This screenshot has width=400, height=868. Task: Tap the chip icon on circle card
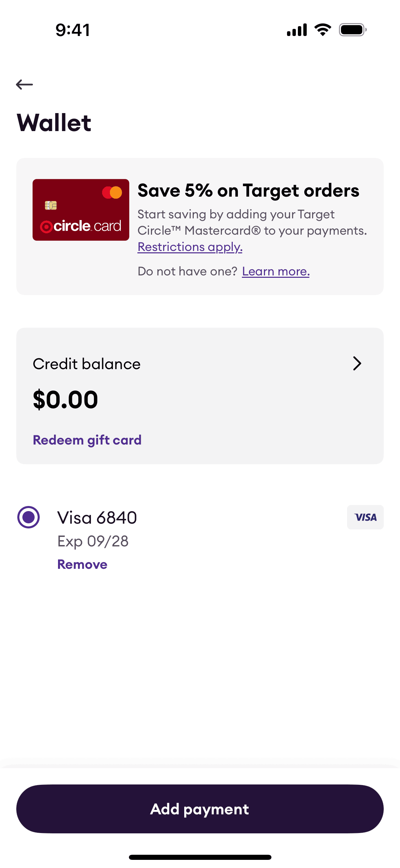pos(51,205)
